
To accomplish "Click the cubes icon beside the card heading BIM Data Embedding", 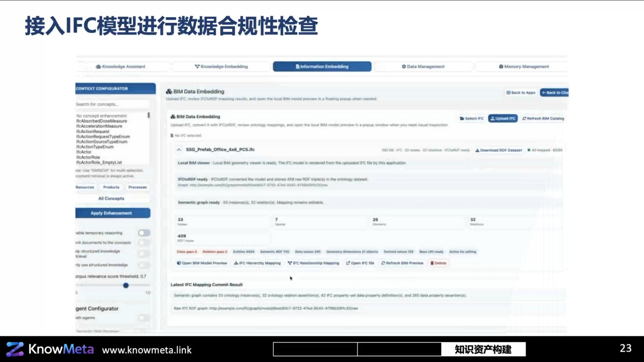I will point(173,117).
